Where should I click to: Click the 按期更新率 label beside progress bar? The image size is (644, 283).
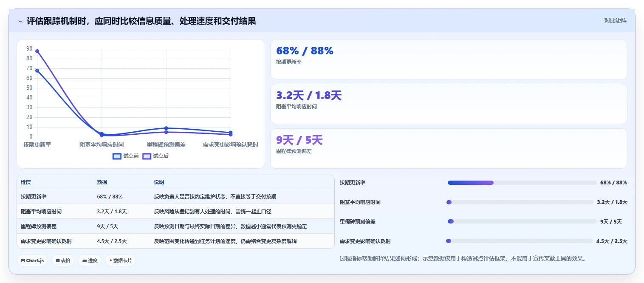click(353, 183)
